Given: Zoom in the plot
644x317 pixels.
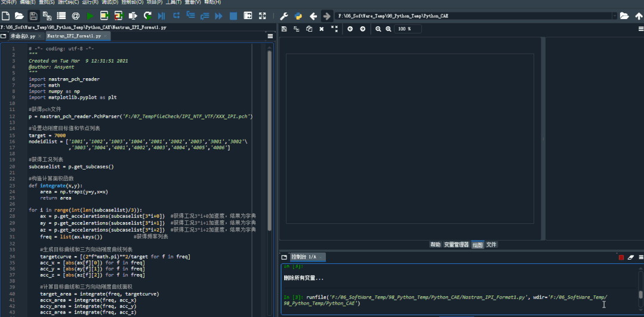Looking at the screenshot, I should click(x=388, y=29).
